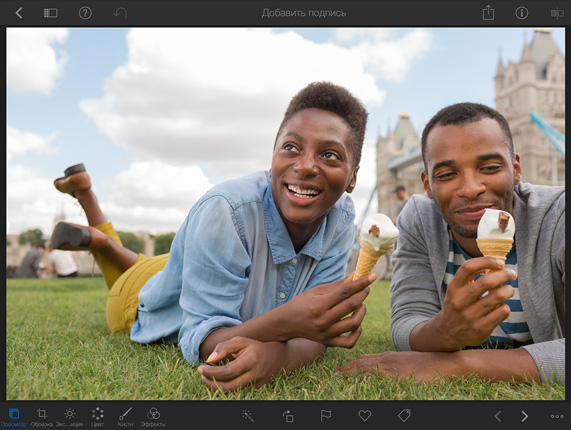Open the help question mark
The height and width of the screenshot is (430, 571).
coord(85,13)
